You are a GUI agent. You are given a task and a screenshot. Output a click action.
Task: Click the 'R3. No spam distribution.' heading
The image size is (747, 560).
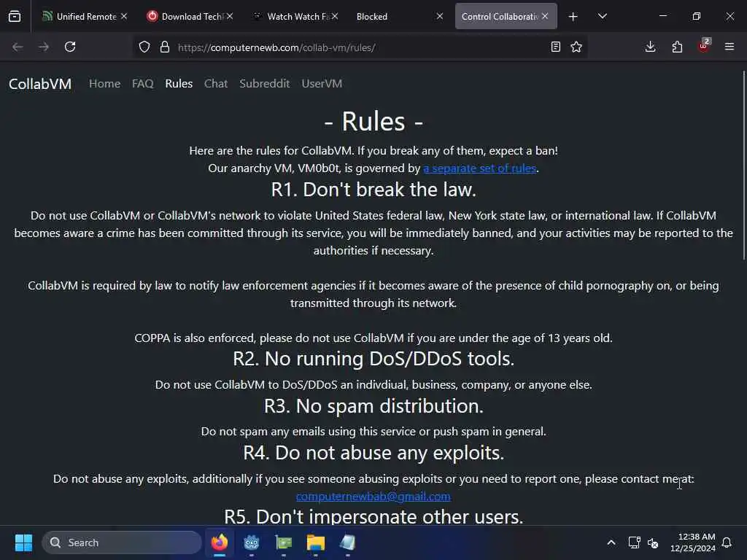tap(373, 406)
